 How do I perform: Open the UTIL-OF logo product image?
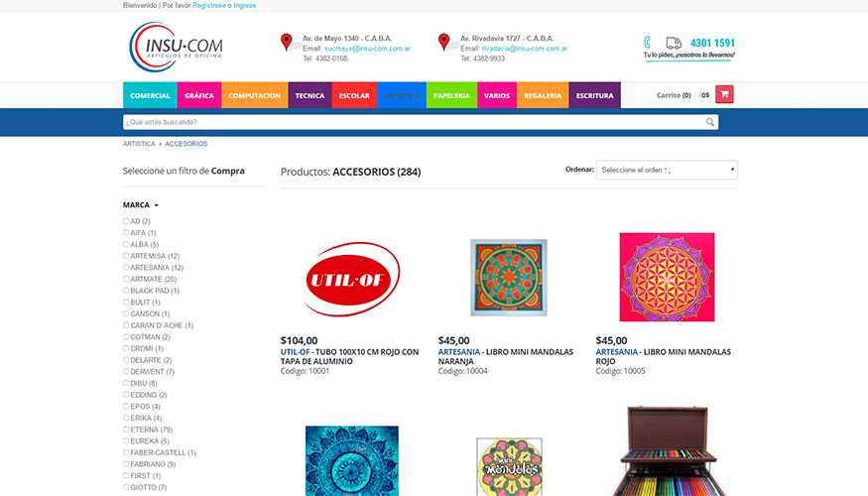click(352, 279)
